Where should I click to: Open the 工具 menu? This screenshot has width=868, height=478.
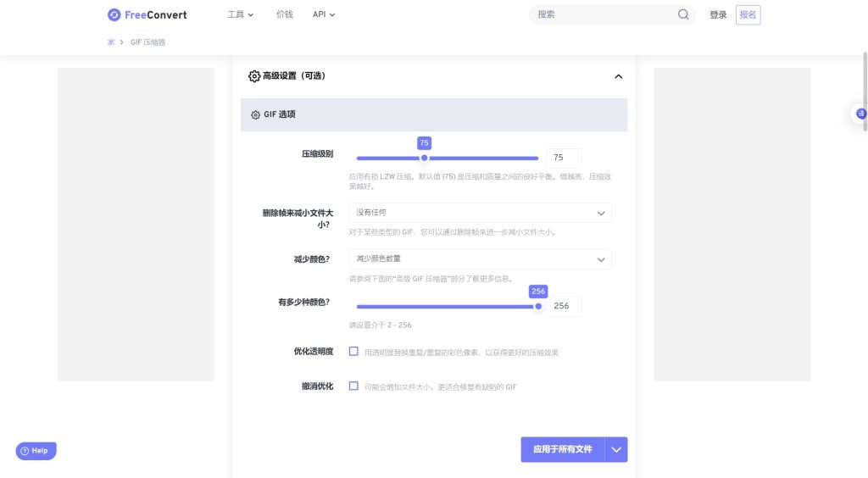tap(241, 14)
